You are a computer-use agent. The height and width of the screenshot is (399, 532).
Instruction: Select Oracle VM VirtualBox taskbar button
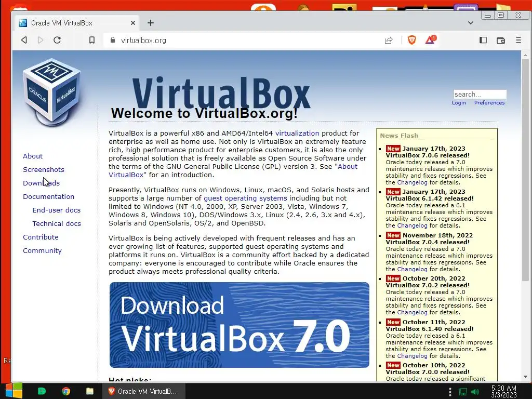coord(144,391)
